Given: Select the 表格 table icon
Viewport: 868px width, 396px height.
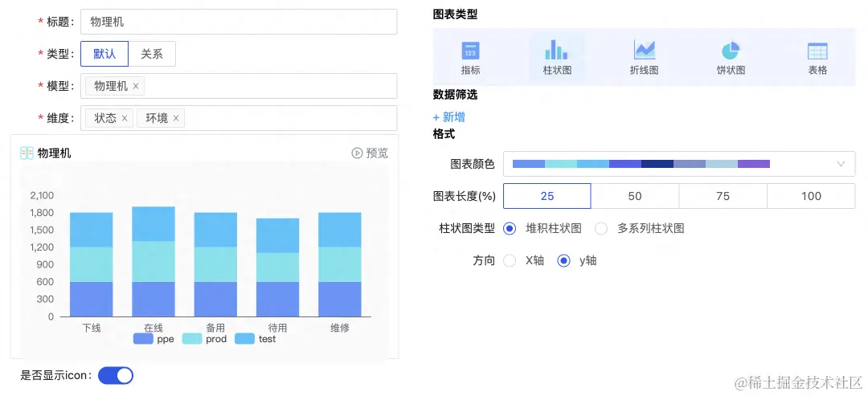Looking at the screenshot, I should point(817,51).
